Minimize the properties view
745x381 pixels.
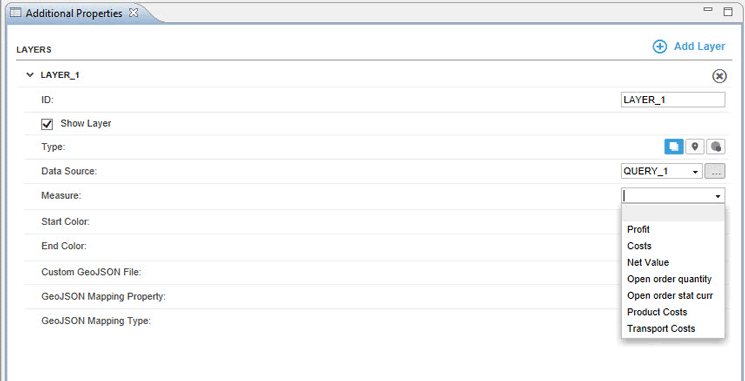click(x=708, y=10)
